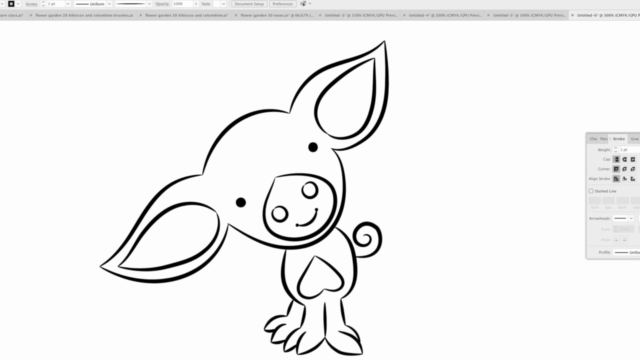This screenshot has width=640, height=360.
Task: Switch to Untitled-3 document tab
Action: (361, 15)
